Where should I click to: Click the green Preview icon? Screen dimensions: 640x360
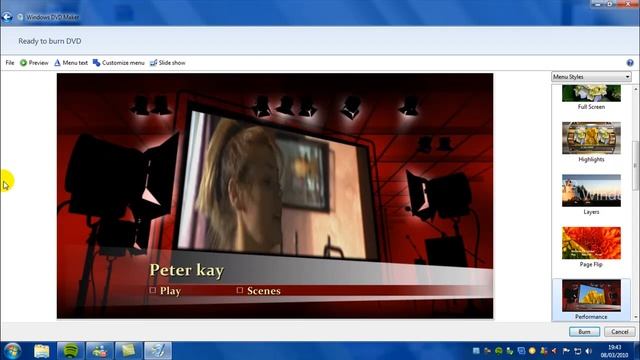(x=23, y=63)
